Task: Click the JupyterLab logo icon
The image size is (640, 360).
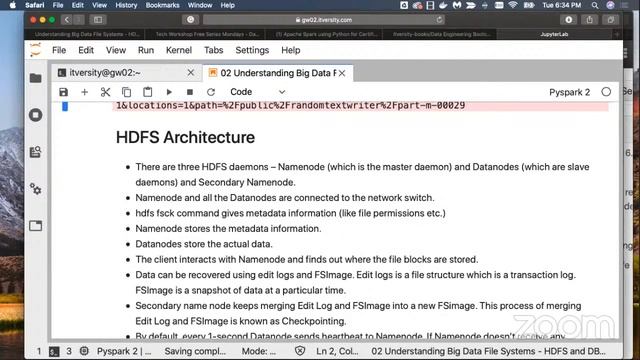Action: click(x=36, y=50)
